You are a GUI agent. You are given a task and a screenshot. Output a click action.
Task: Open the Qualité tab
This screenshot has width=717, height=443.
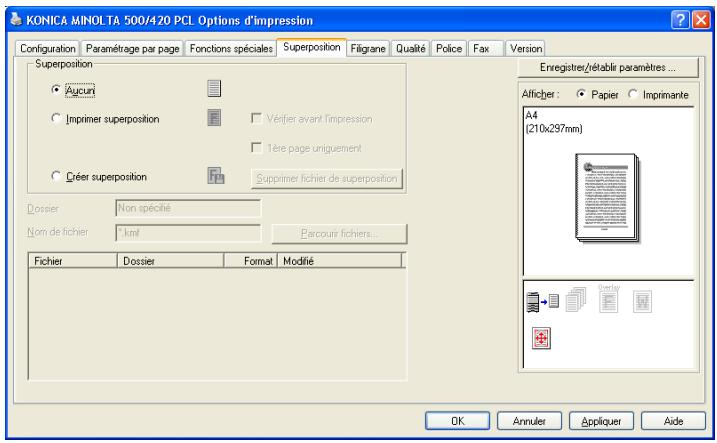pyautogui.click(x=411, y=48)
